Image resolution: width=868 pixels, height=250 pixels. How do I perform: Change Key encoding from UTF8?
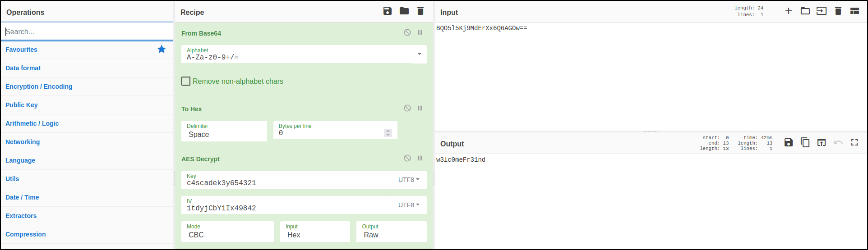[x=409, y=180]
